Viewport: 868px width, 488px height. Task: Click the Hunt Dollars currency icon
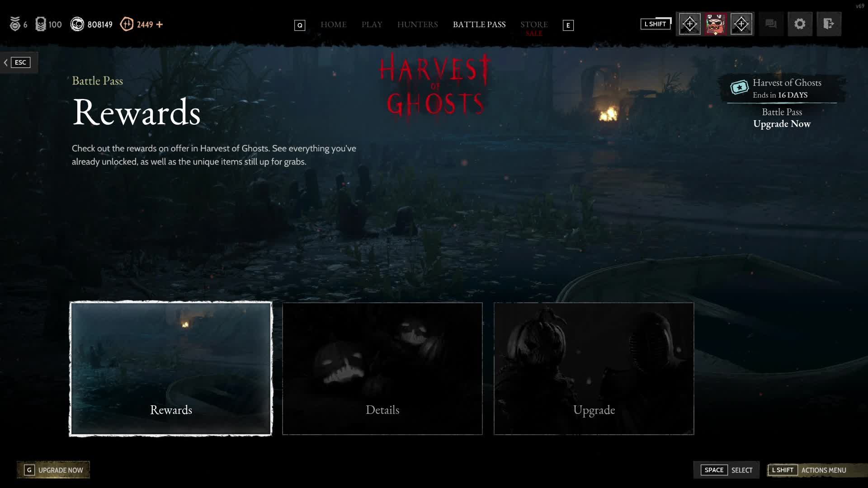[77, 24]
